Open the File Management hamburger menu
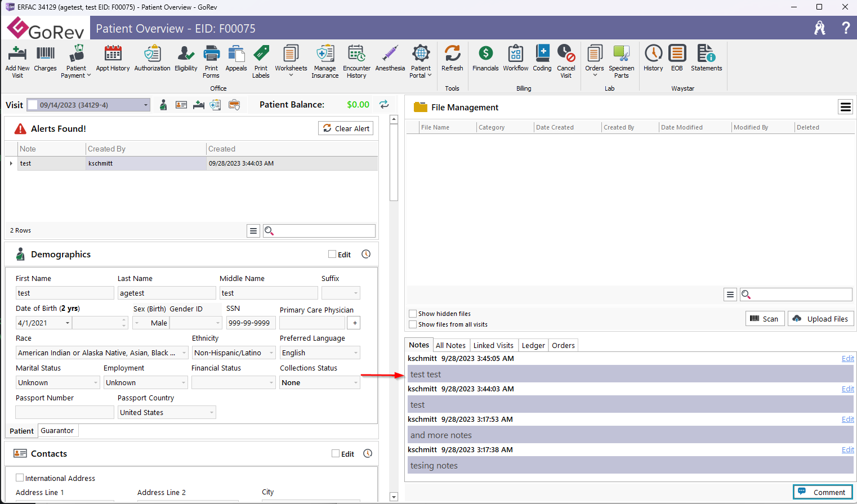The image size is (857, 504). click(845, 107)
